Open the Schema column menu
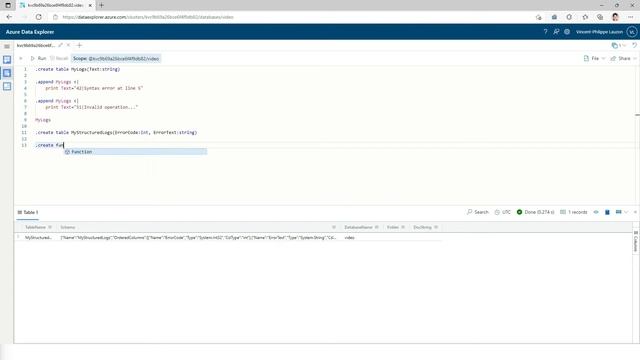Image resolution: width=640 pixels, height=360 pixels. [333, 227]
